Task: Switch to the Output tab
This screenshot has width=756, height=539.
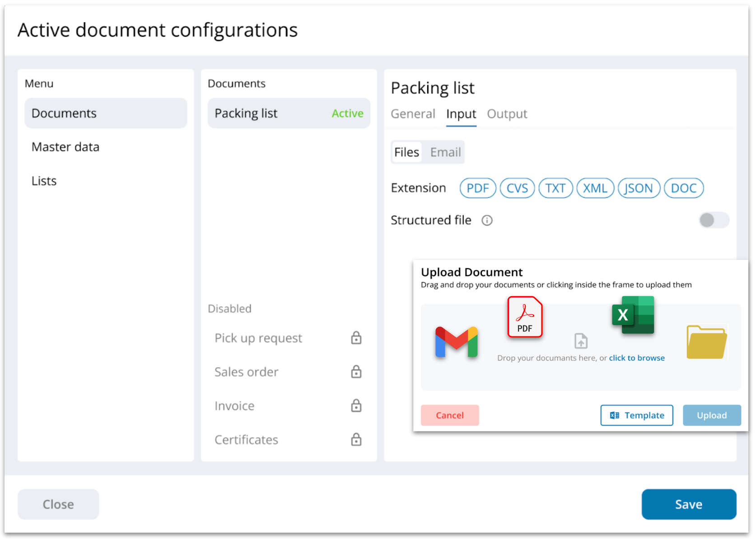Action: 507,114
